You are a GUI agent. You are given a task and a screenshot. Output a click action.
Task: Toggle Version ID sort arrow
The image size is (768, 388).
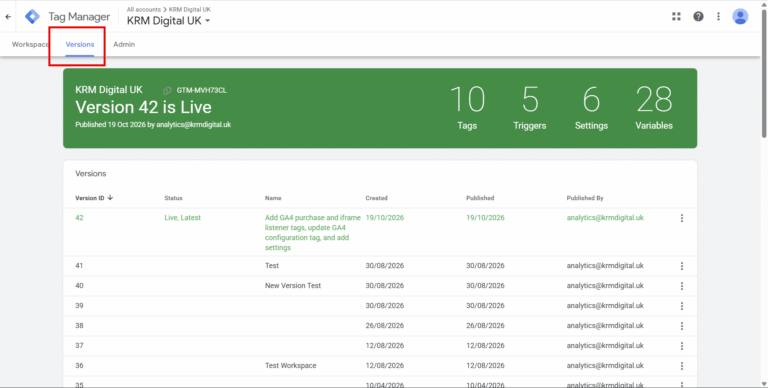[x=110, y=197]
